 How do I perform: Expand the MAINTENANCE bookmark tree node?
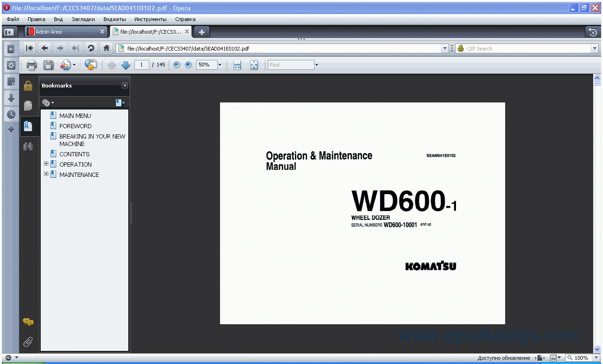(x=46, y=174)
